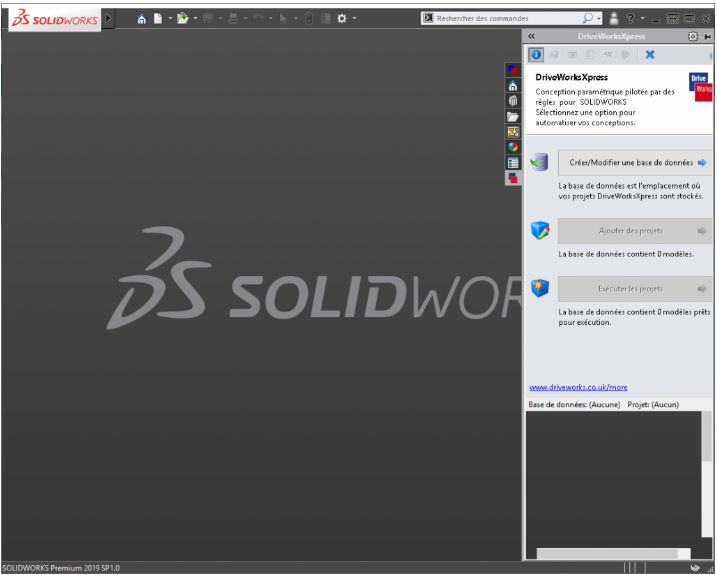Click the blue info icon in DriveWorksXpress toolbar

coord(536,55)
